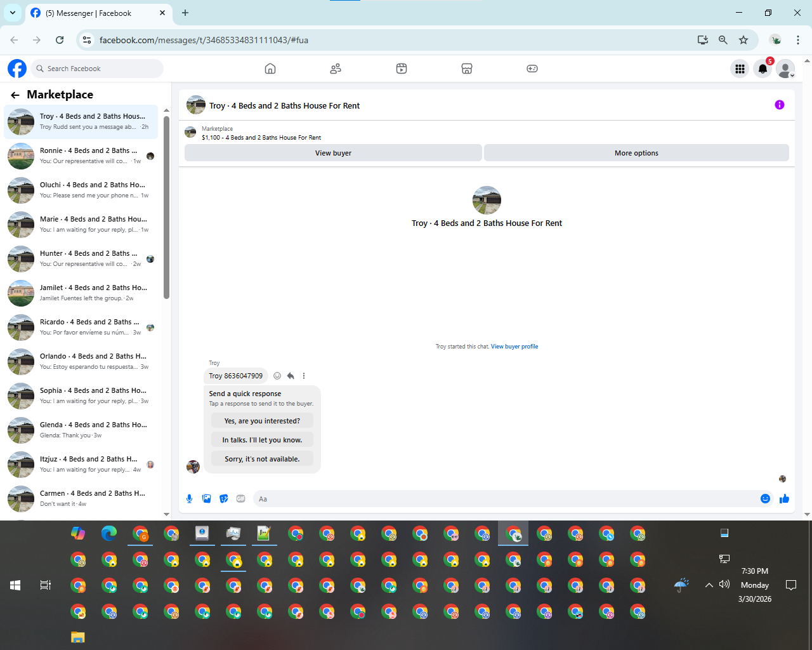Open the Orlando conversation
Image resolution: width=812 pixels, height=650 pixels.
[x=81, y=362]
